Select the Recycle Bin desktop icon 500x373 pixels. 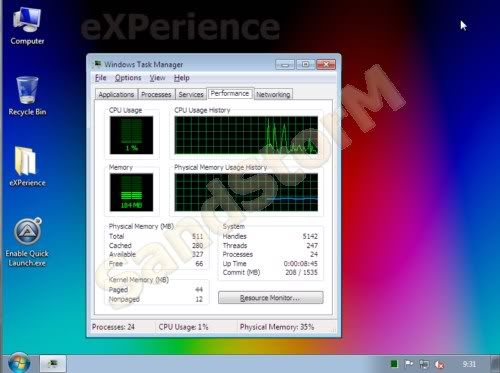(27, 96)
